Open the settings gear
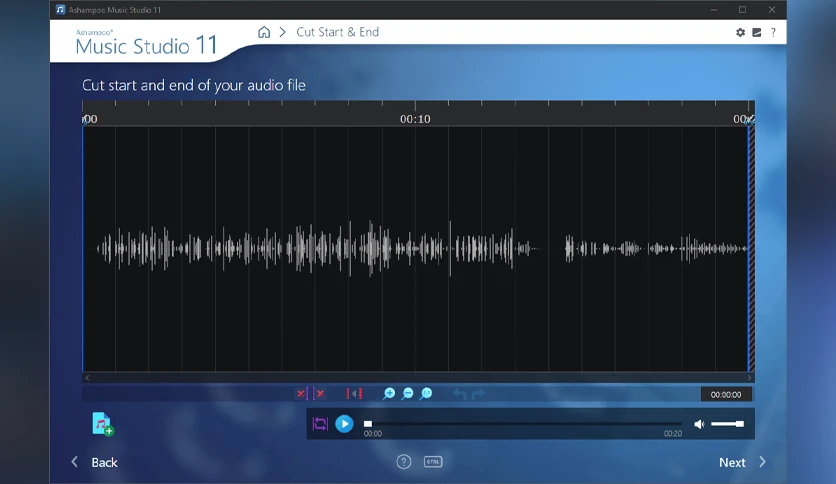This screenshot has height=484, width=836. click(x=741, y=33)
